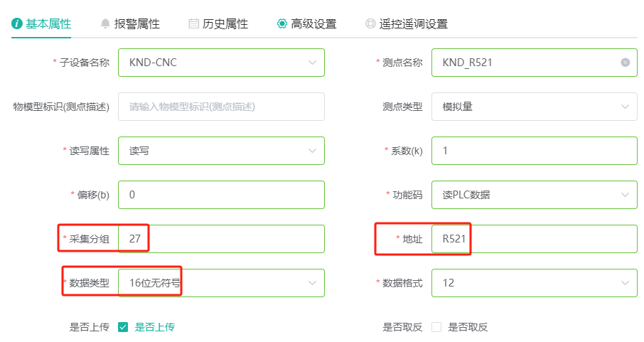Open the 子设备名称 dropdown showing KND-CNC
This screenshot has width=644, height=342.
(221, 63)
